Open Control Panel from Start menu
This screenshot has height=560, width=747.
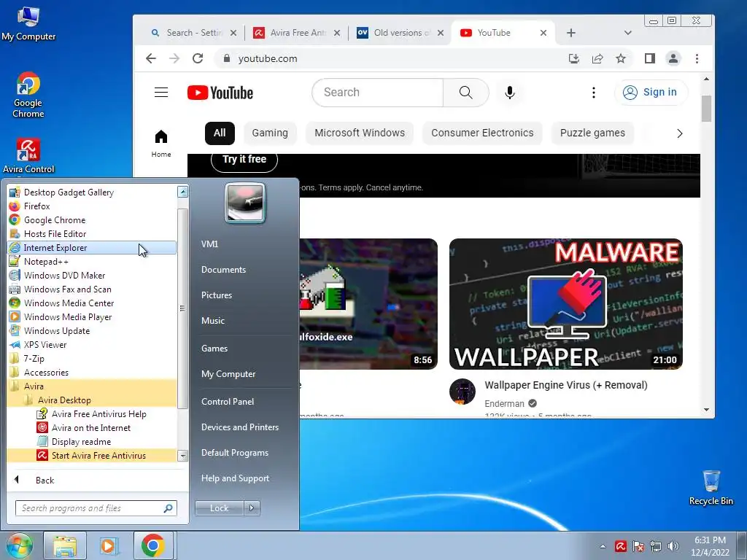click(x=228, y=402)
